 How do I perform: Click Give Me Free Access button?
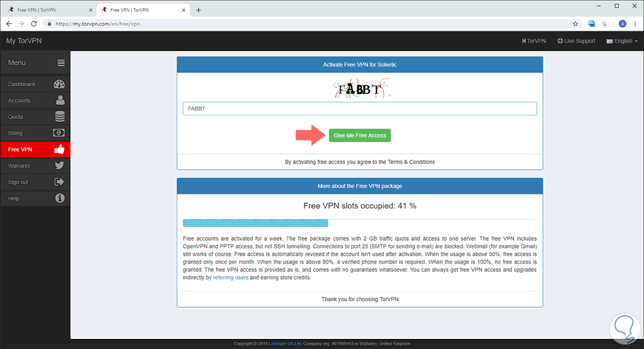(x=360, y=136)
